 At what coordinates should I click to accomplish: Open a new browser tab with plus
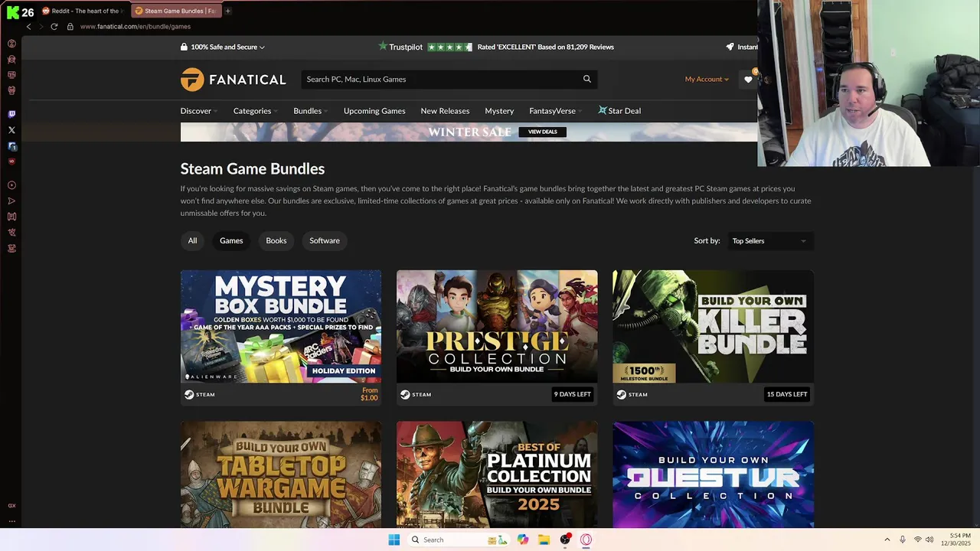(227, 11)
